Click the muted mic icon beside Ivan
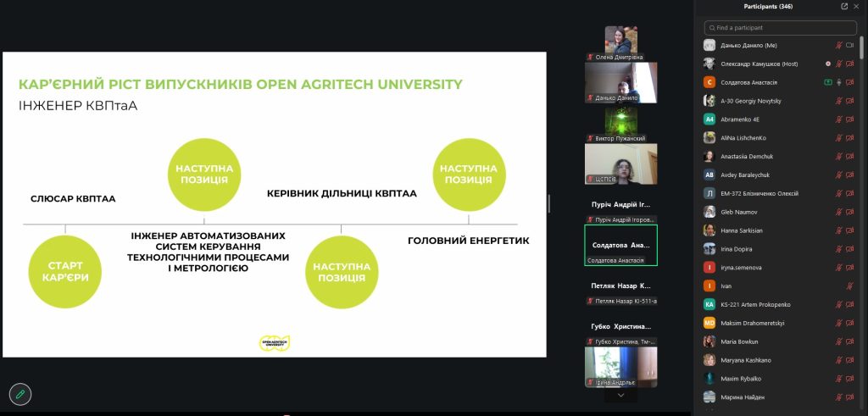This screenshot has height=416, width=868. tap(849, 286)
